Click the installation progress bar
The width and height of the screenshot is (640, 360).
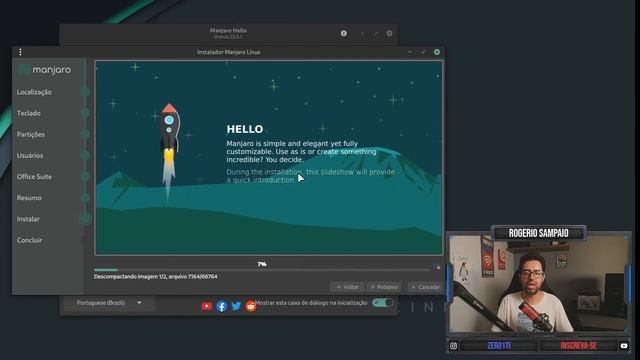(x=262, y=270)
